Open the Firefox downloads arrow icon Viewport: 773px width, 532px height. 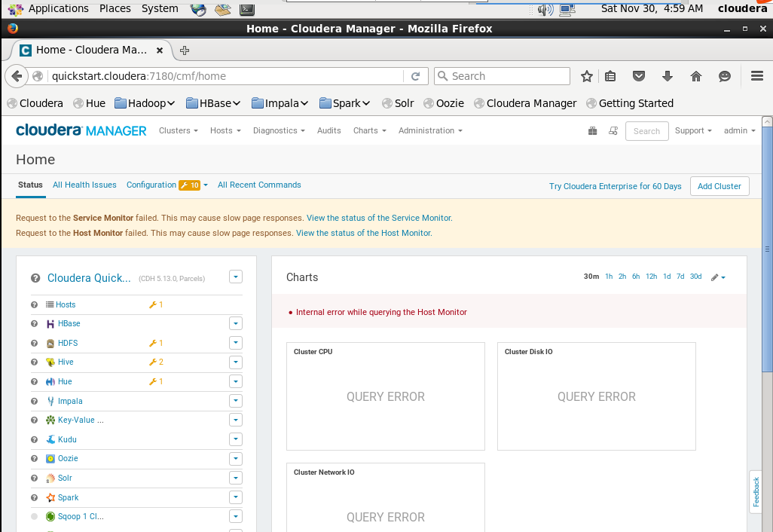(668, 76)
